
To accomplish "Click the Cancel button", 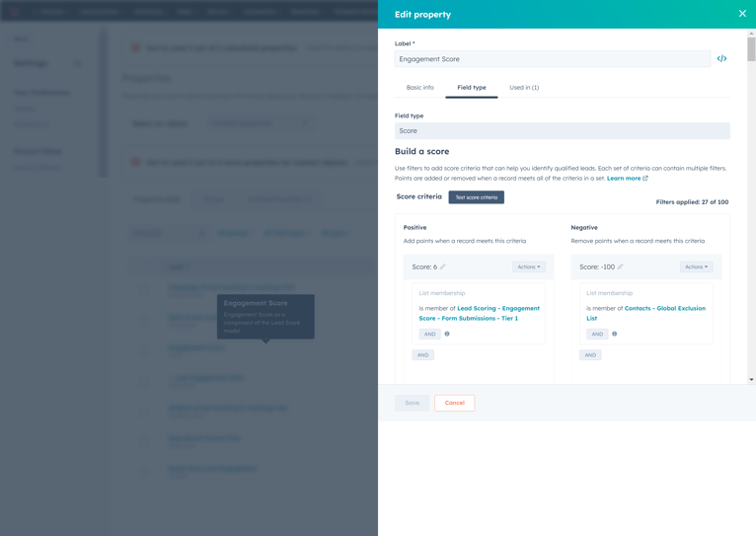I will [x=455, y=403].
